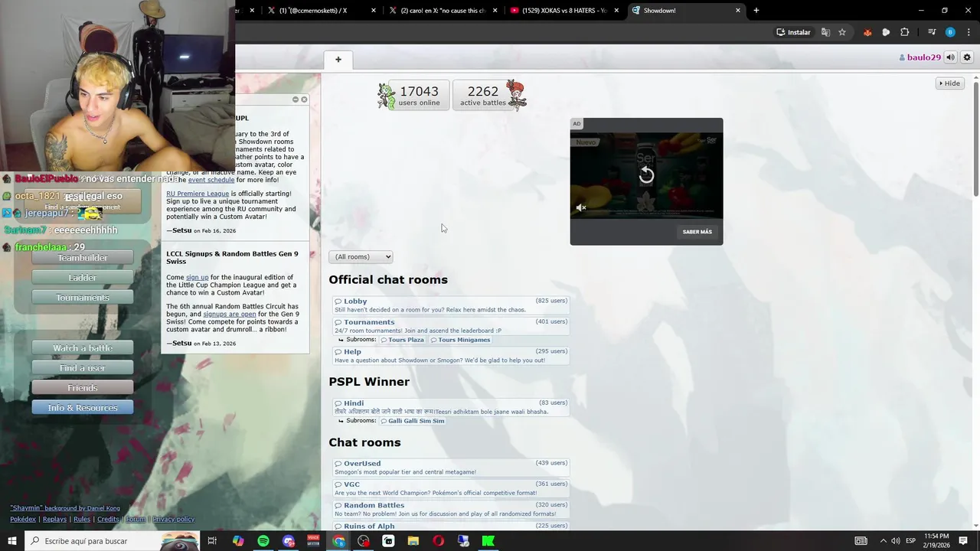Click the plus button to add room tab

coord(338,59)
